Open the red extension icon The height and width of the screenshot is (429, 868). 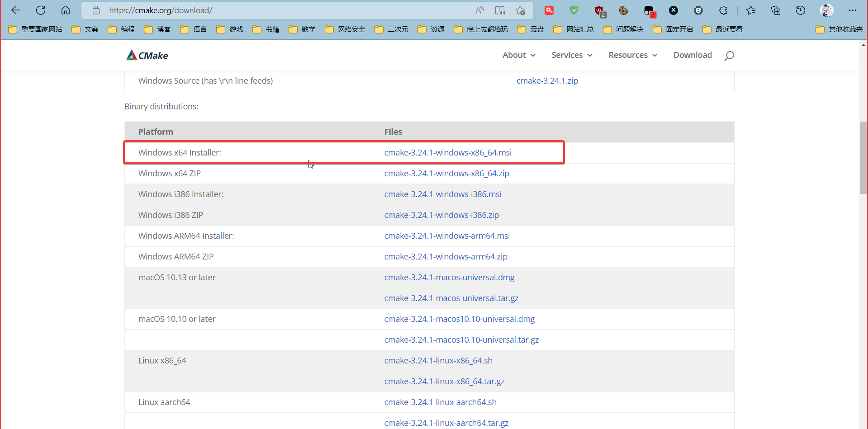click(549, 10)
